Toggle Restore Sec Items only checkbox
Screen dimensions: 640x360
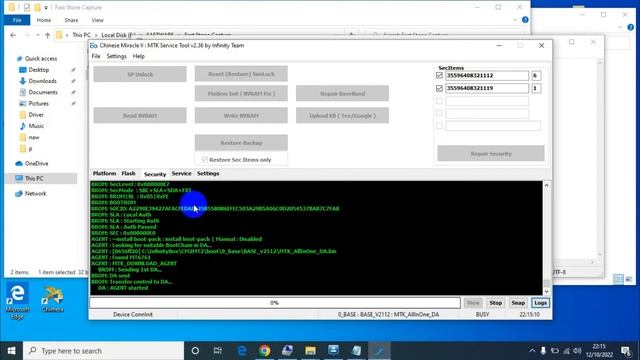click(204, 160)
